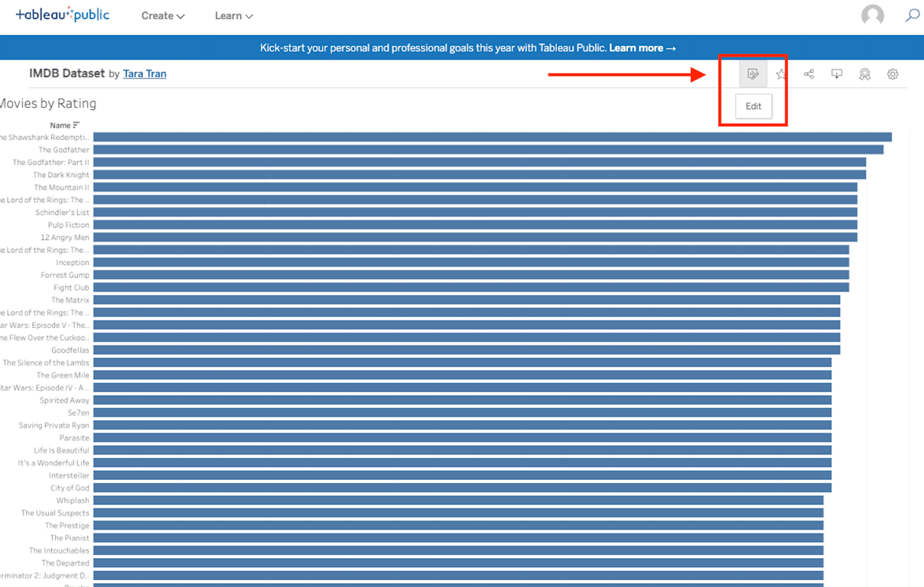Click the '12 Angry Men' label
Image resolution: width=924 pixels, height=587 pixels.
65,238
